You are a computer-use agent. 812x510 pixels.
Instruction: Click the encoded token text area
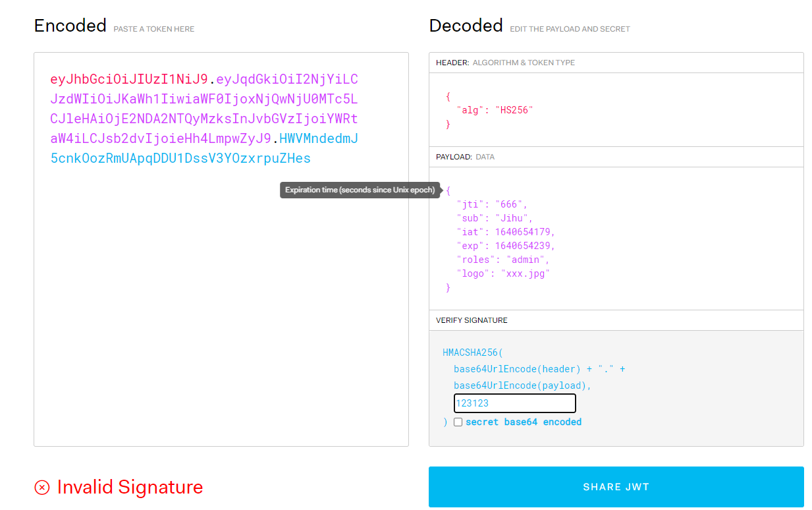click(221, 249)
